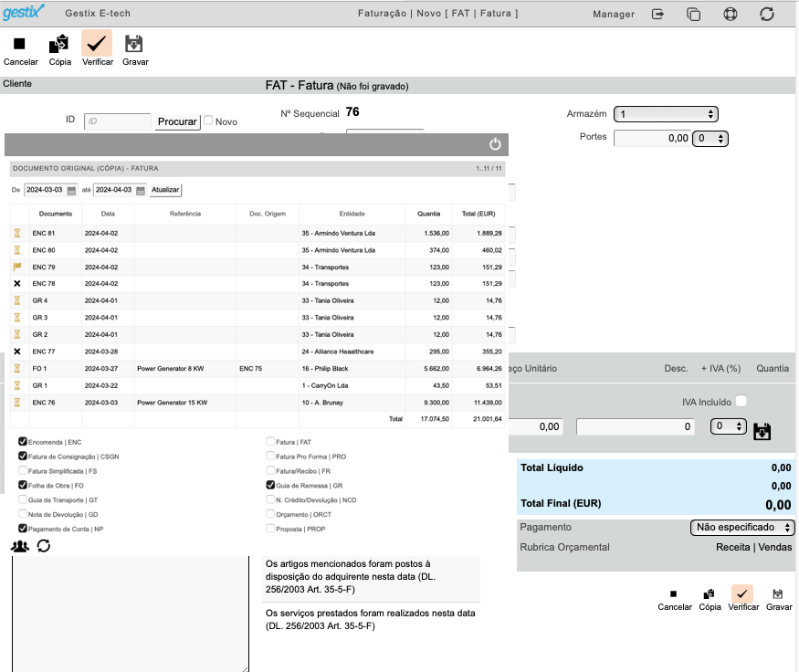The width and height of the screenshot is (799, 672).
Task: Click the Procurar button
Action: point(177,121)
